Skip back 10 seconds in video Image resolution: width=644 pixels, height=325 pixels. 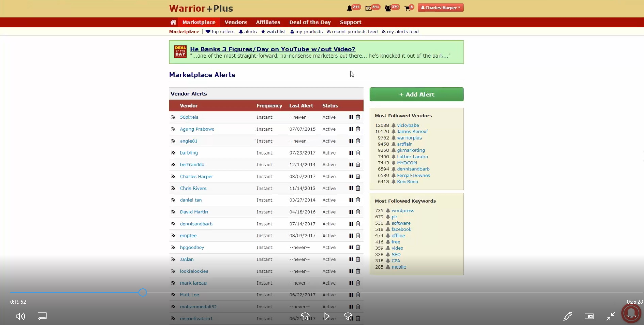coord(305,317)
